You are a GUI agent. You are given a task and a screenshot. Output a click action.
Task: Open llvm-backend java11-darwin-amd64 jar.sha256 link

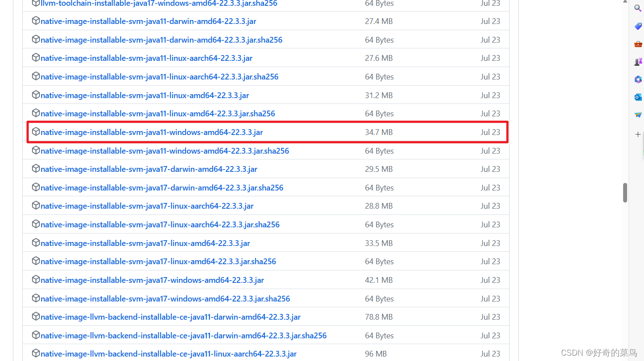[x=184, y=336]
